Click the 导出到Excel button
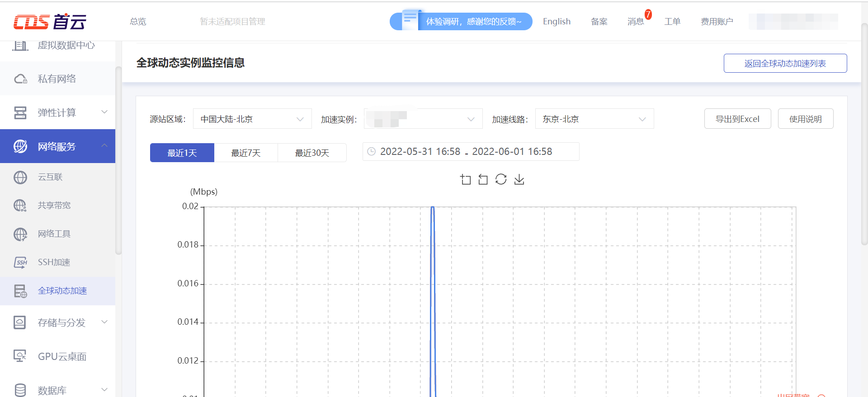This screenshot has width=868, height=397. click(x=737, y=119)
